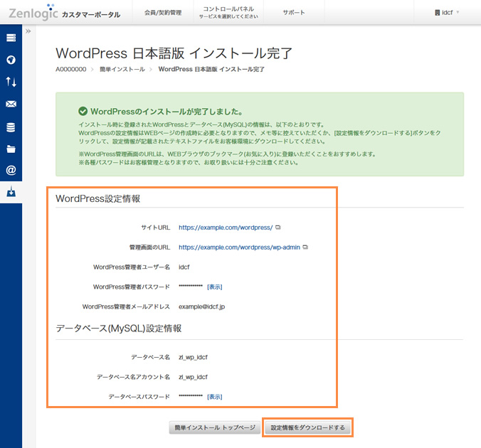Click 簡単インストール トップページ button
The image size is (481, 448).
coord(215,427)
